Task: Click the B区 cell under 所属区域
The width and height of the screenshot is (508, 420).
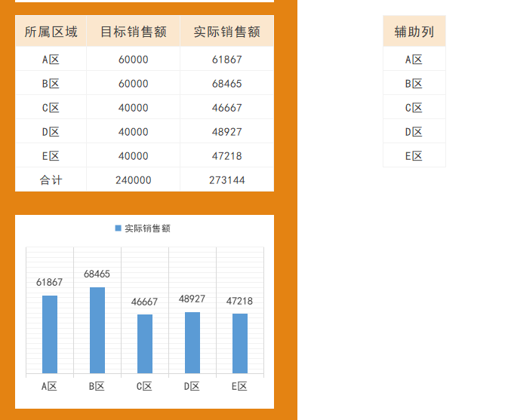Action: 51,83
